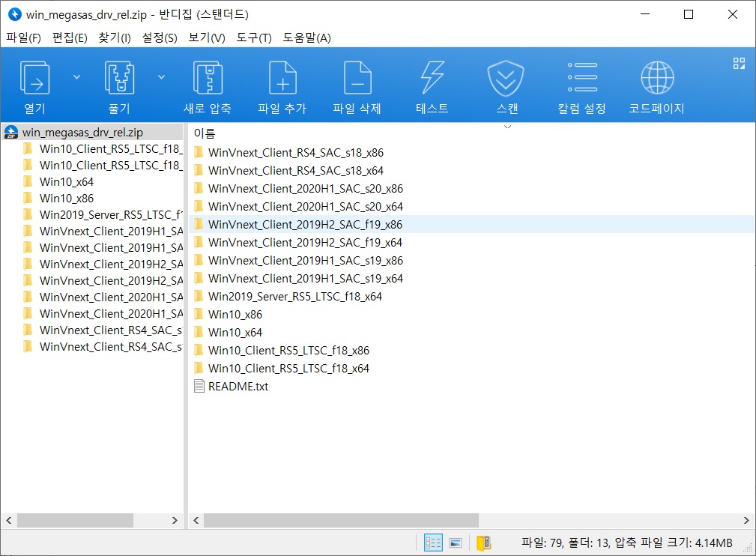Open the dropdown arrow next to 풀기
The height and width of the screenshot is (556, 756).
click(x=162, y=77)
